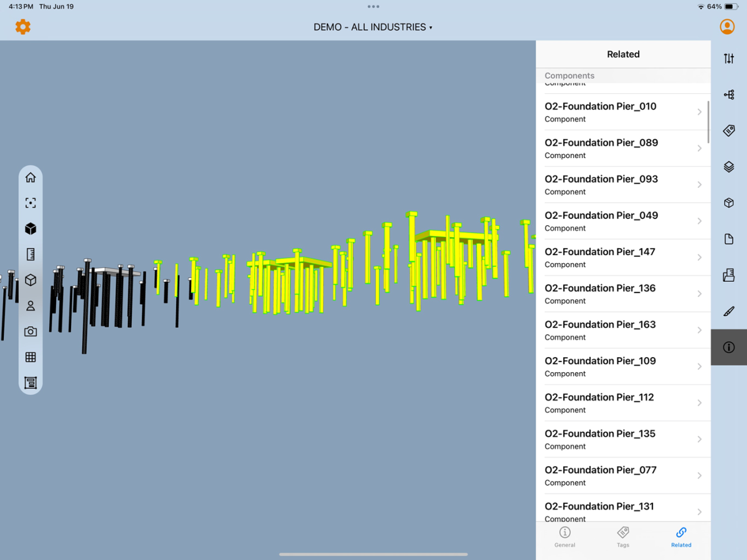
Task: Open the filter sliders panel icon
Action: tap(729, 58)
